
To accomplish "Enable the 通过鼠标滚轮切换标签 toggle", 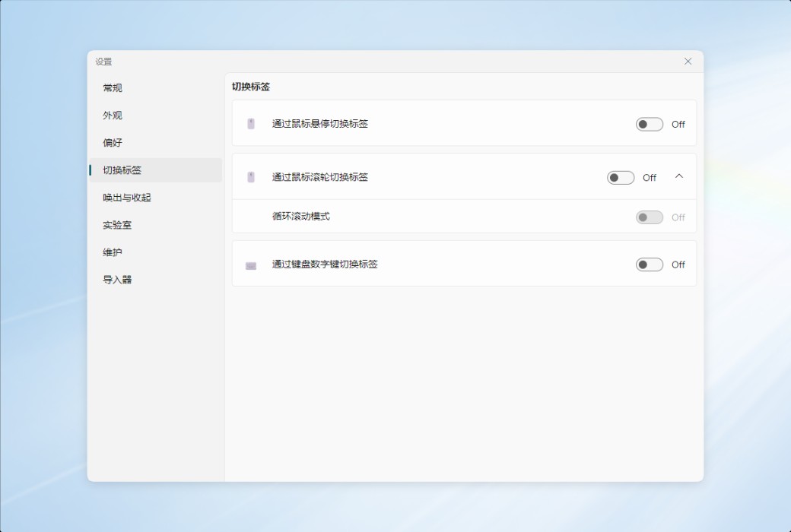I will pos(621,178).
